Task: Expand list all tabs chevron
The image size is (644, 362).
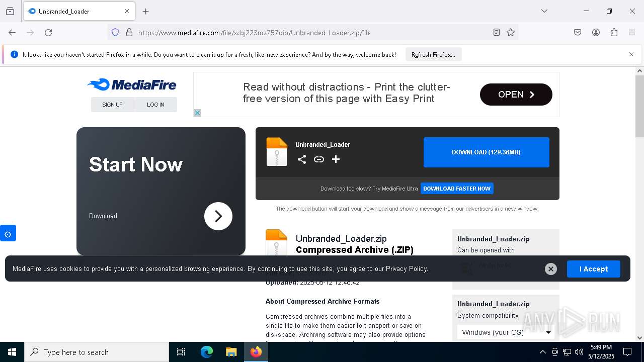Action: click(544, 11)
